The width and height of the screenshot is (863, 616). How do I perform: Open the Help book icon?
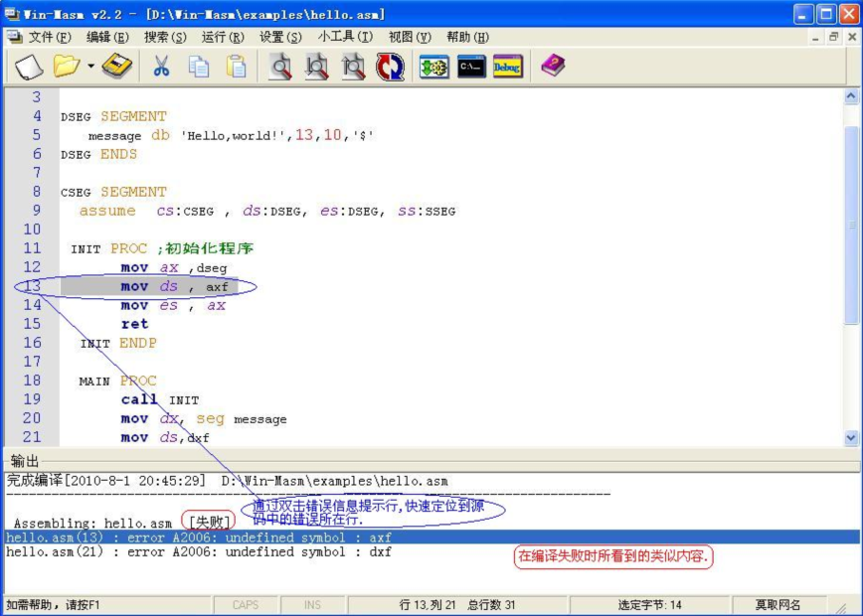tap(553, 67)
